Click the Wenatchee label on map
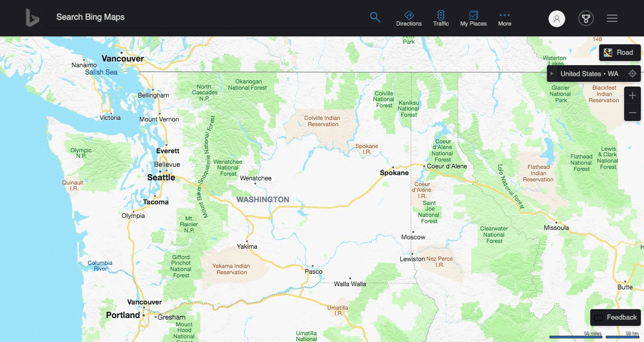 (256, 178)
